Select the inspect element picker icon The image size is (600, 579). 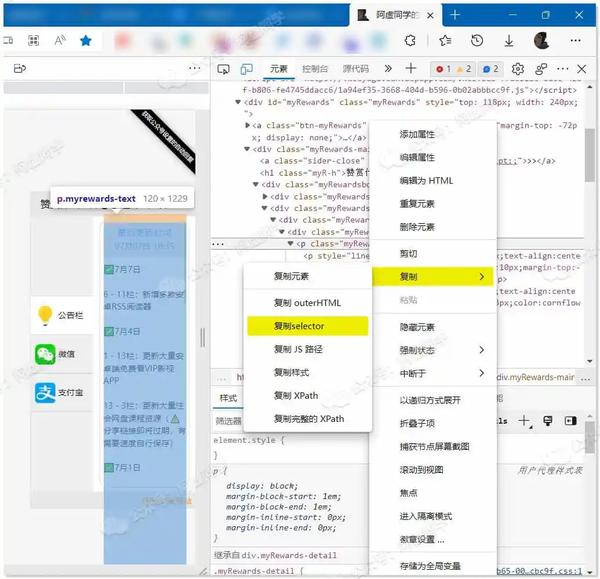click(x=223, y=69)
